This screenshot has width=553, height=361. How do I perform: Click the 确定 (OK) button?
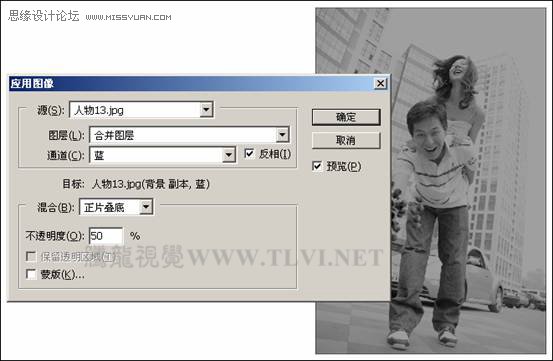(x=346, y=117)
